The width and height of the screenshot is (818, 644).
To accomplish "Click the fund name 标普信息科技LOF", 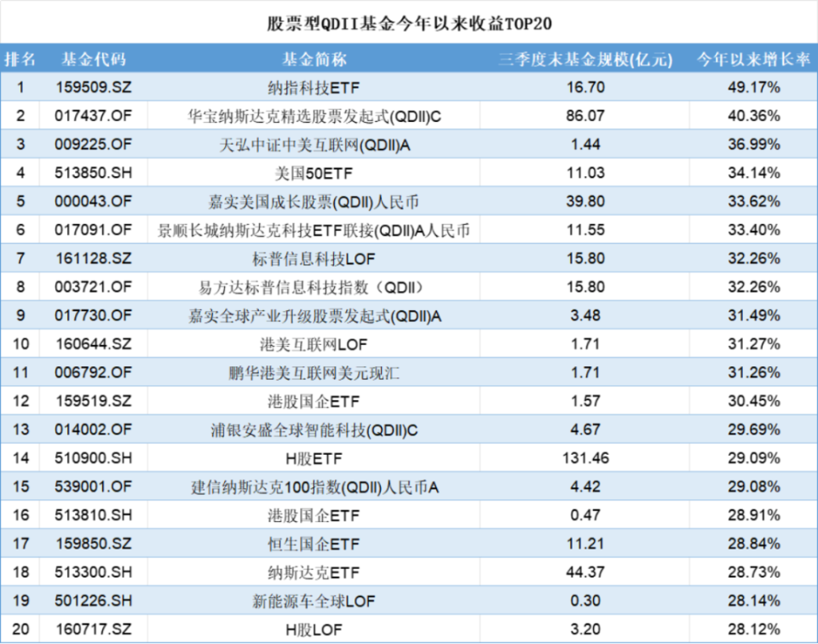I will tap(314, 259).
